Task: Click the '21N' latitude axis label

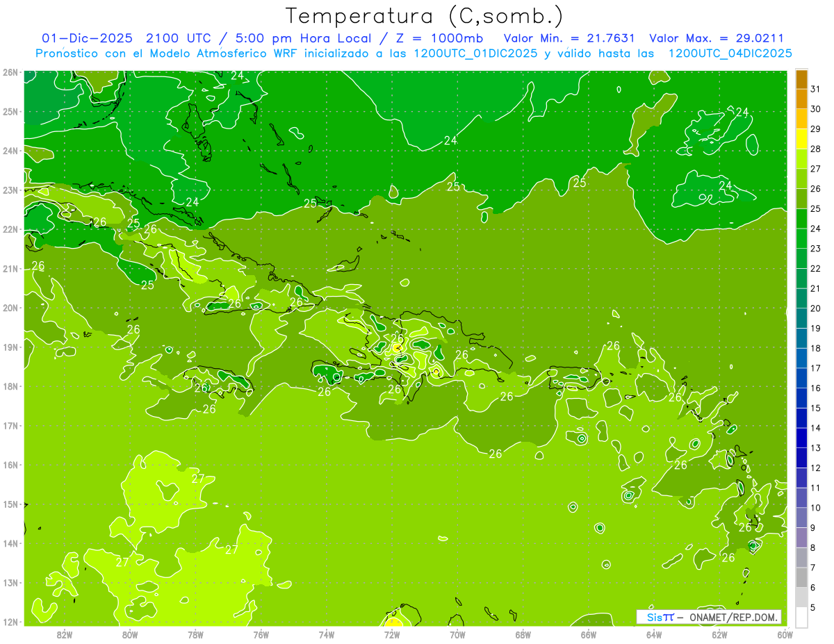Action: (x=10, y=268)
